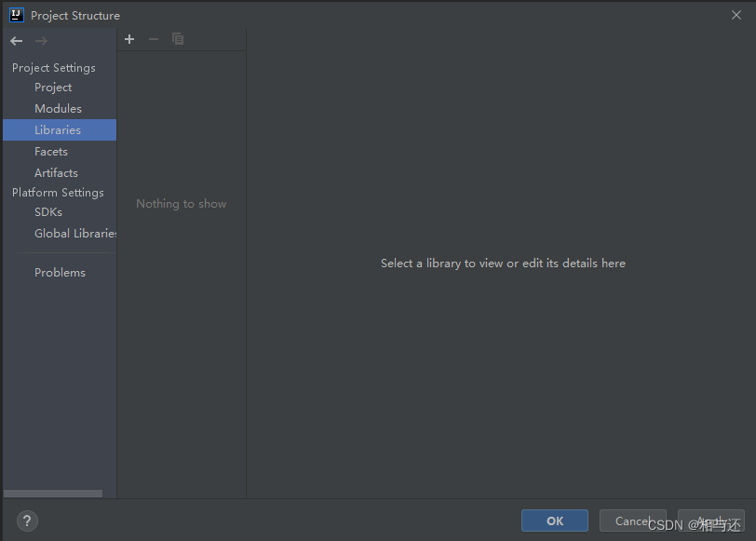Viewport: 756px width, 541px height.
Task: Open the Project settings page
Action: pos(53,88)
